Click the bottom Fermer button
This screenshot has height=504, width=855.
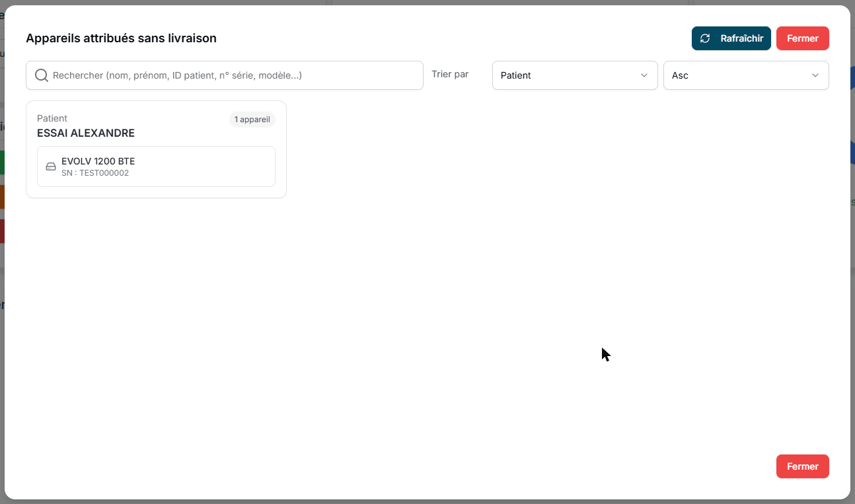pyautogui.click(x=803, y=466)
